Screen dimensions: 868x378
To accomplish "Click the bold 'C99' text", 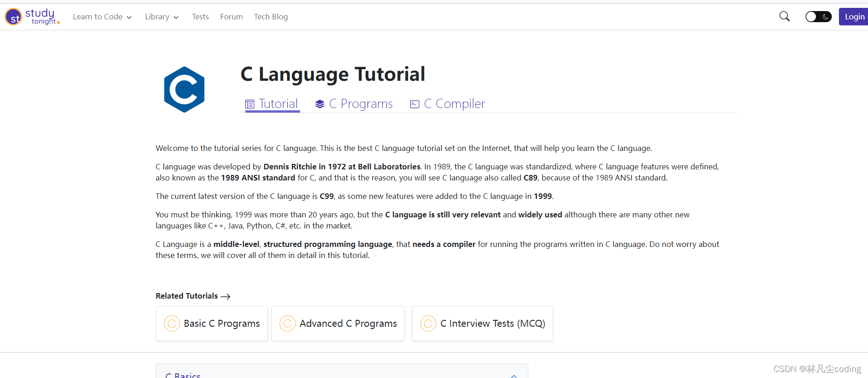I will [x=327, y=196].
